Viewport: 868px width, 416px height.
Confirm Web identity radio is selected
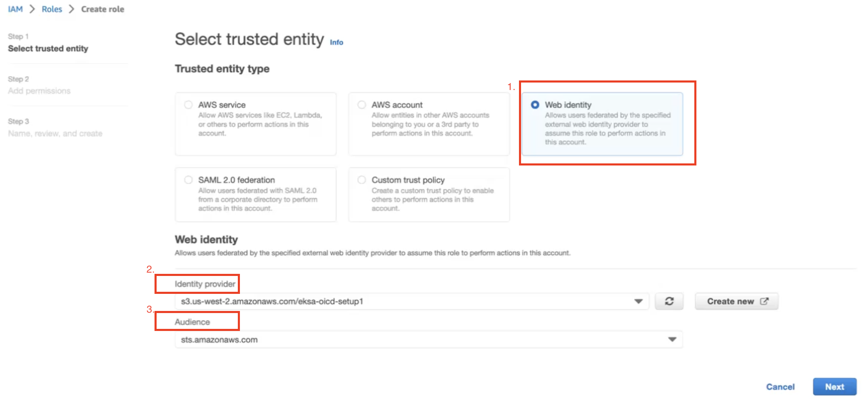tap(535, 105)
